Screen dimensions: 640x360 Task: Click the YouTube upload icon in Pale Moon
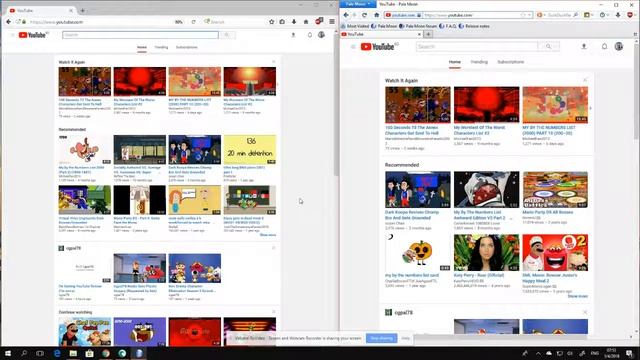coord(584,47)
